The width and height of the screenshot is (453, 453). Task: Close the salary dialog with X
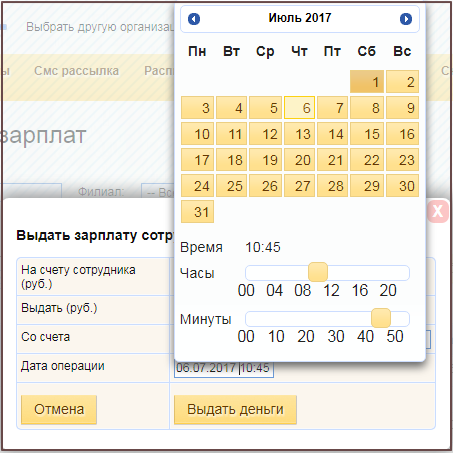[x=438, y=211]
